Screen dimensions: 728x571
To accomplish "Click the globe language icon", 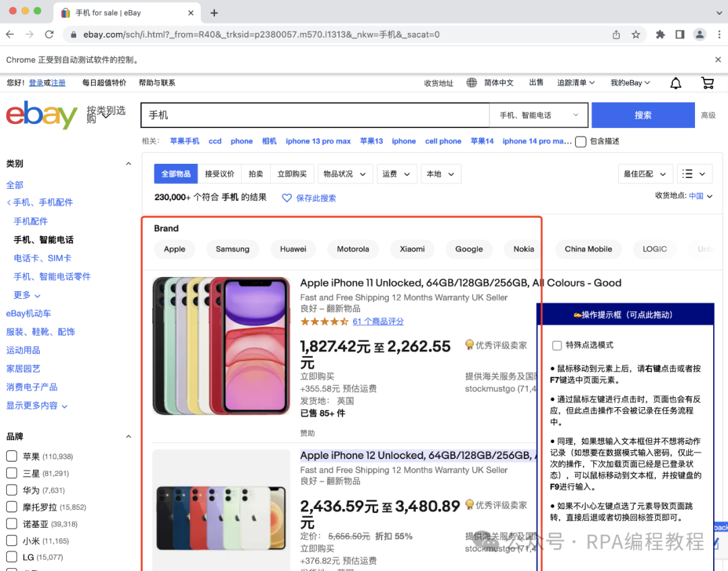I will click(x=471, y=83).
